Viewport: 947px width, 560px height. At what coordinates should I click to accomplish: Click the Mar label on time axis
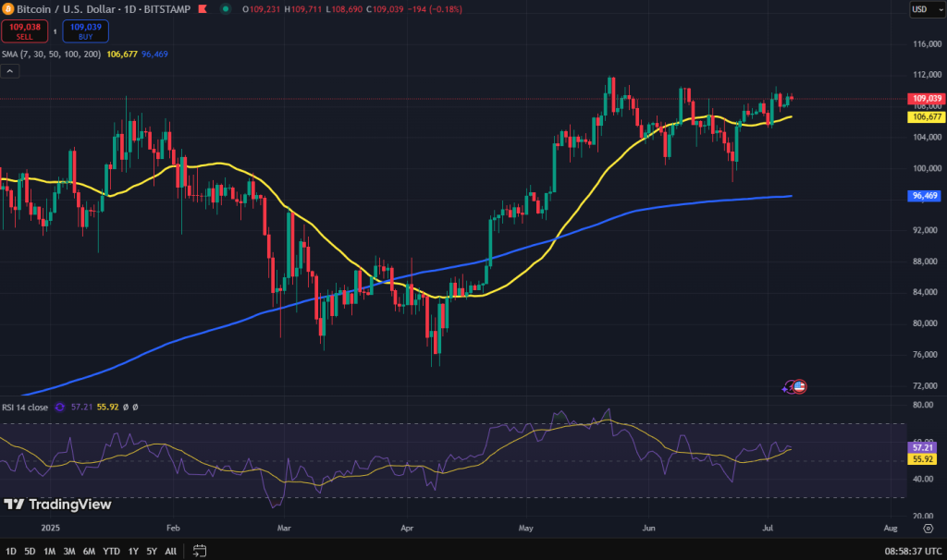284,528
